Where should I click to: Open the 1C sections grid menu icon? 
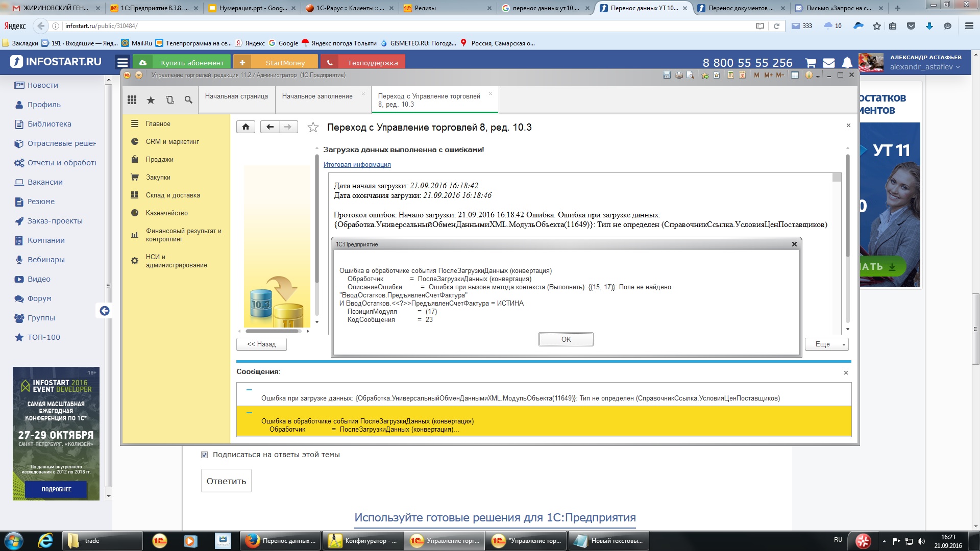(x=132, y=100)
